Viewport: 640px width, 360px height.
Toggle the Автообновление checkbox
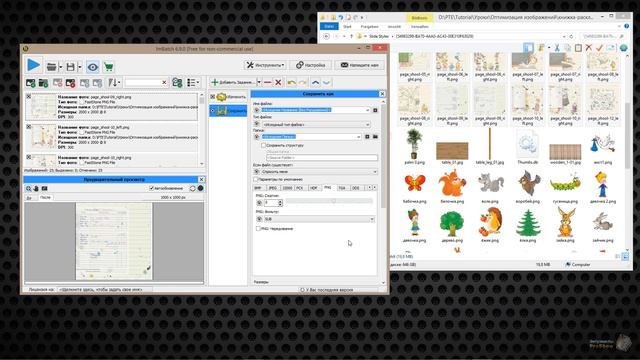[x=151, y=188]
